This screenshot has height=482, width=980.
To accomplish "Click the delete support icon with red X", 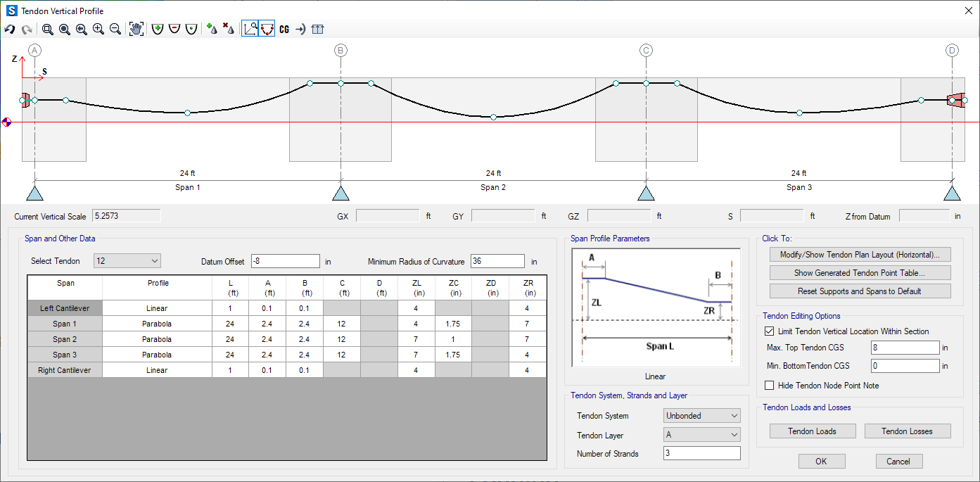I will 228,29.
